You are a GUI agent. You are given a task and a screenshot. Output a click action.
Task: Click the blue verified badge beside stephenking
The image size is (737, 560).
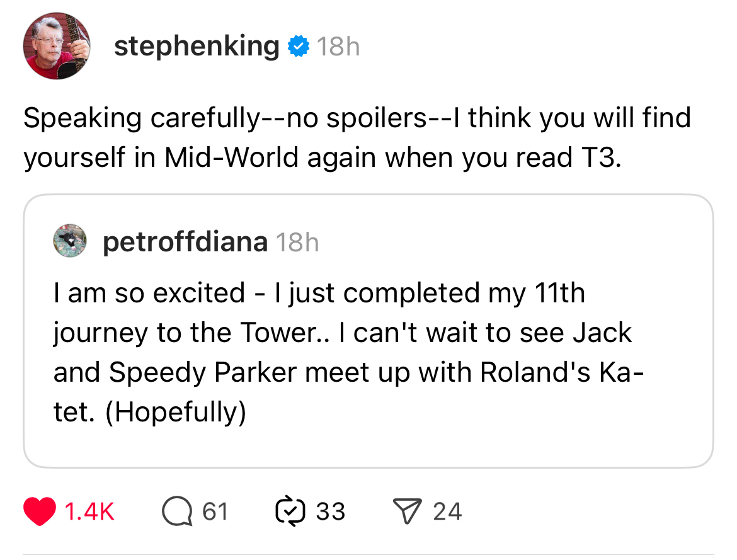tap(297, 46)
